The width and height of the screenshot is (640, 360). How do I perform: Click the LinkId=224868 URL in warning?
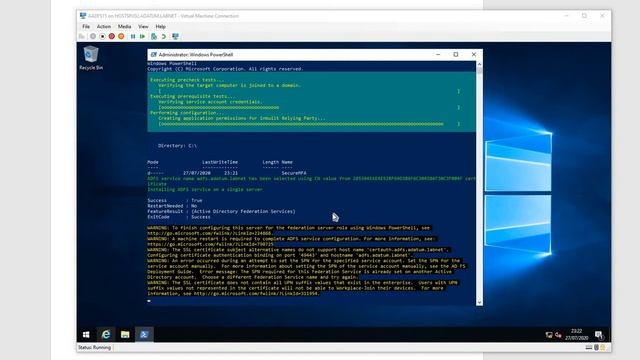coord(210,233)
